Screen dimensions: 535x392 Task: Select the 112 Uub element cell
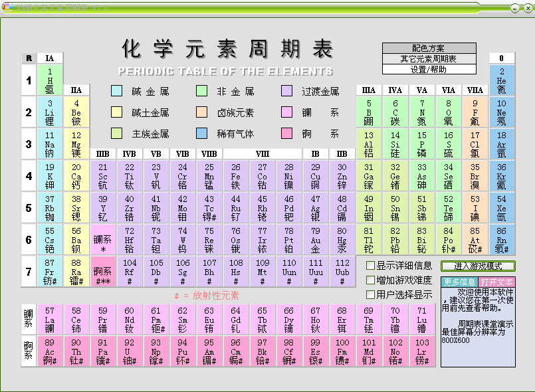(342, 272)
